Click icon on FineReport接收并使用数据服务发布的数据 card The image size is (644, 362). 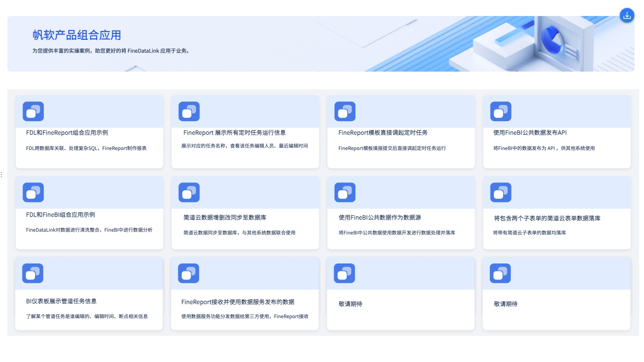click(189, 274)
